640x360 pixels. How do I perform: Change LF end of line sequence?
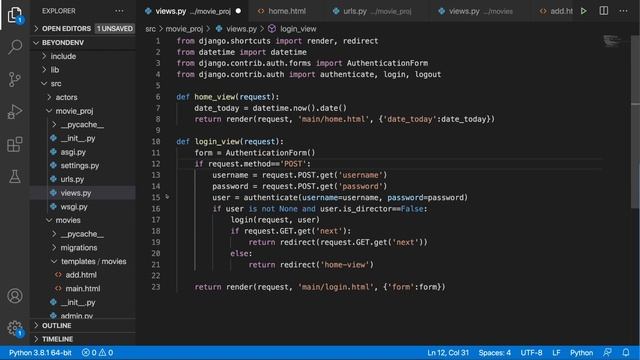[556, 353]
